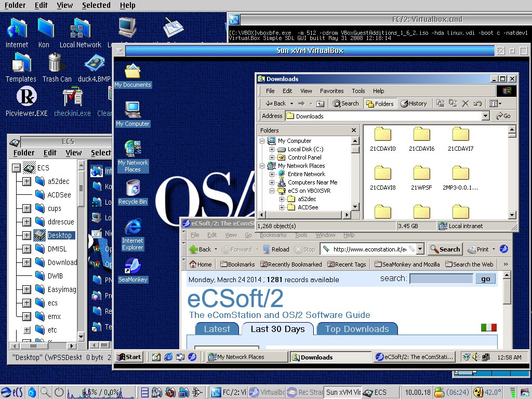Open the Tools menu in the Downloads window

(358, 91)
